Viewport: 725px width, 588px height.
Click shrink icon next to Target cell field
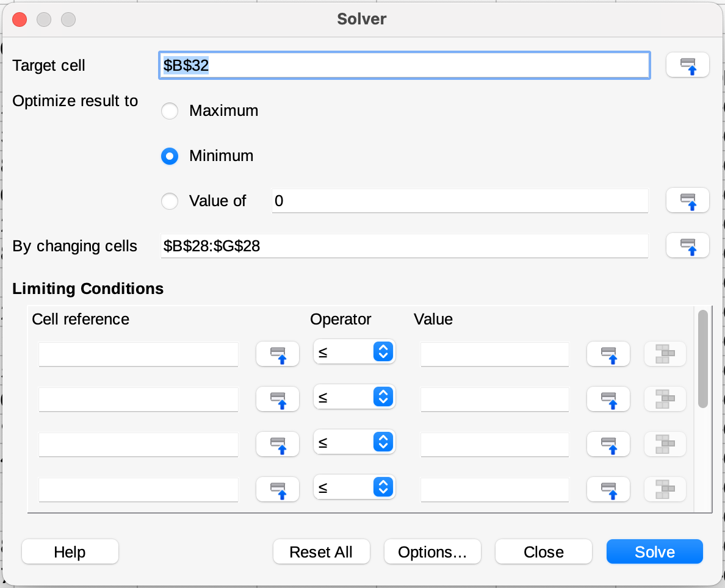click(x=687, y=65)
